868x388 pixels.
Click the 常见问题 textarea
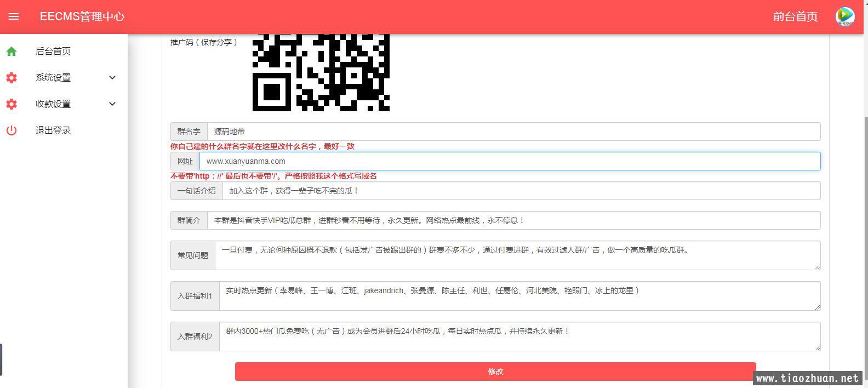point(517,255)
